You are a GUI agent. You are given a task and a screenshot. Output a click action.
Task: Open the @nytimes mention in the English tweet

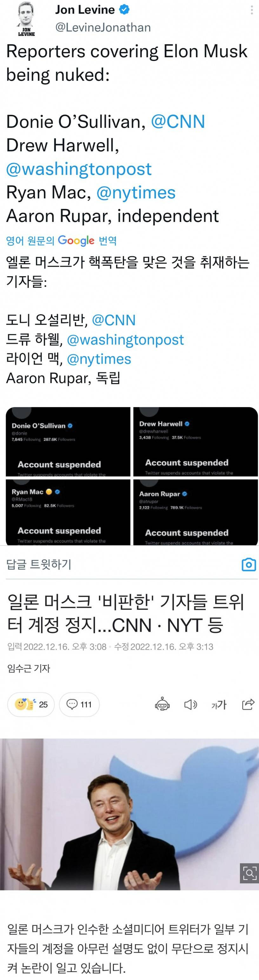tap(136, 193)
